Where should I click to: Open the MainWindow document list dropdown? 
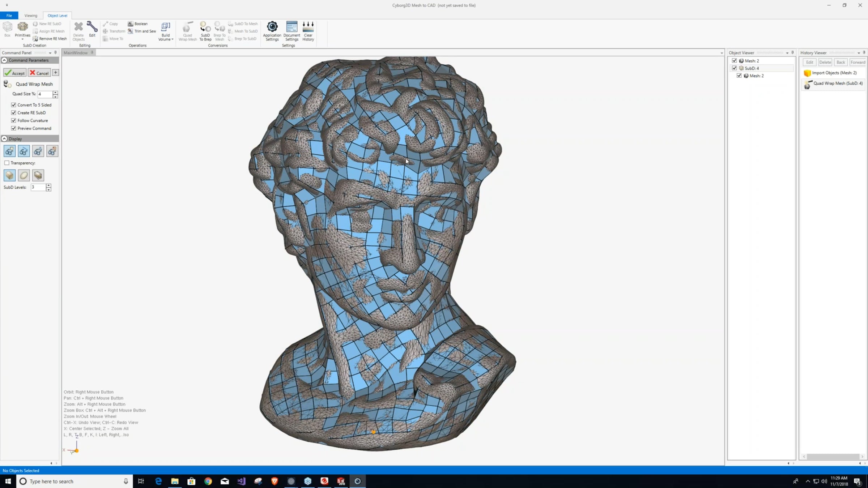722,53
